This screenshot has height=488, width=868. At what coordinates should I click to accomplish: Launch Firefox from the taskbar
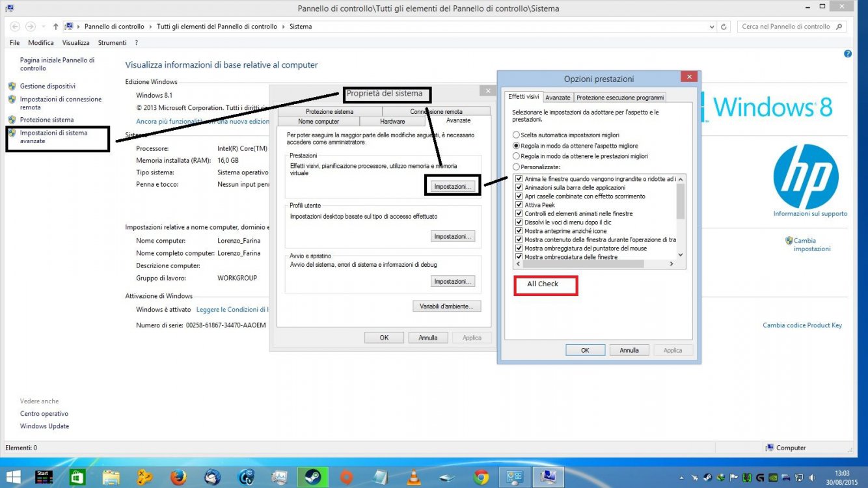pos(178,477)
